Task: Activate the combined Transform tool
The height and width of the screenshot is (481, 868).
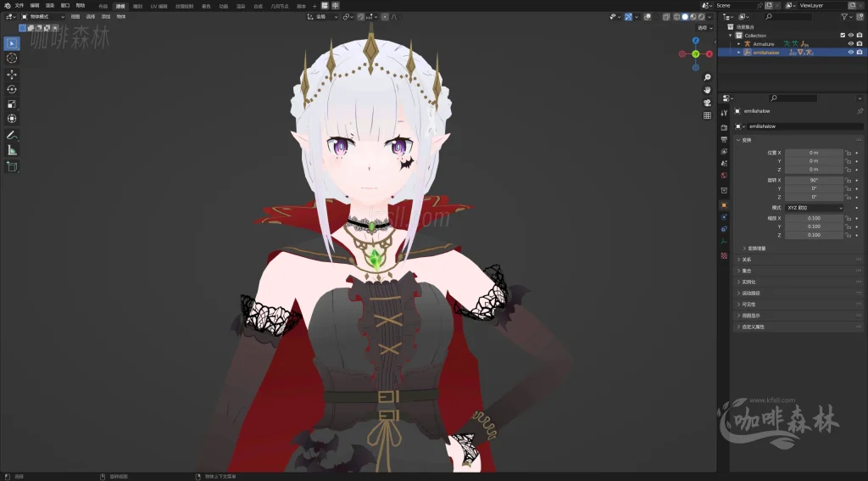Action: [x=12, y=119]
